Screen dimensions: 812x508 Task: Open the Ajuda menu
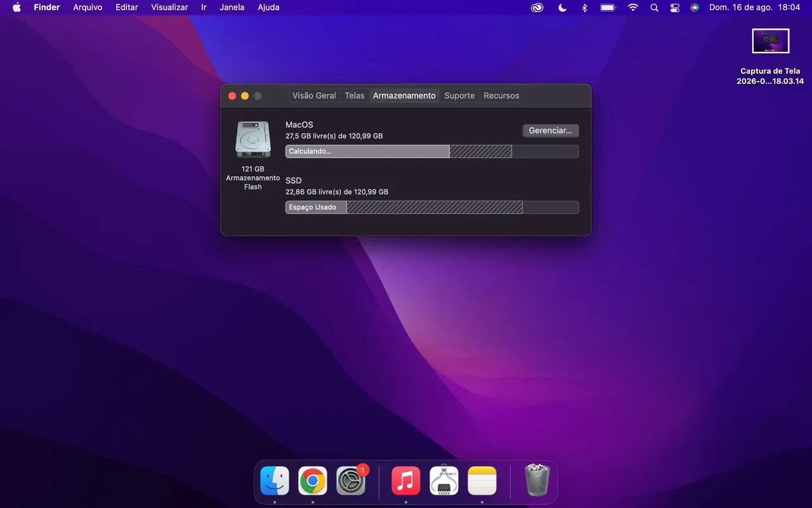click(268, 8)
